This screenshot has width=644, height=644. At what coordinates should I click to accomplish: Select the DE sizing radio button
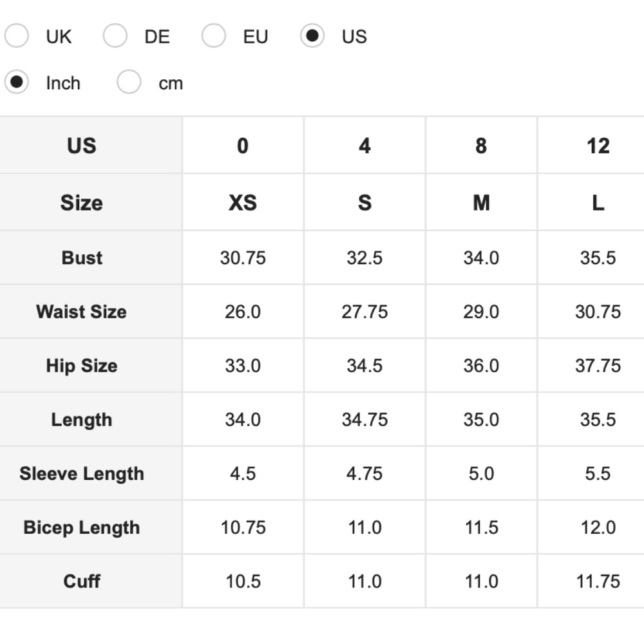(115, 35)
